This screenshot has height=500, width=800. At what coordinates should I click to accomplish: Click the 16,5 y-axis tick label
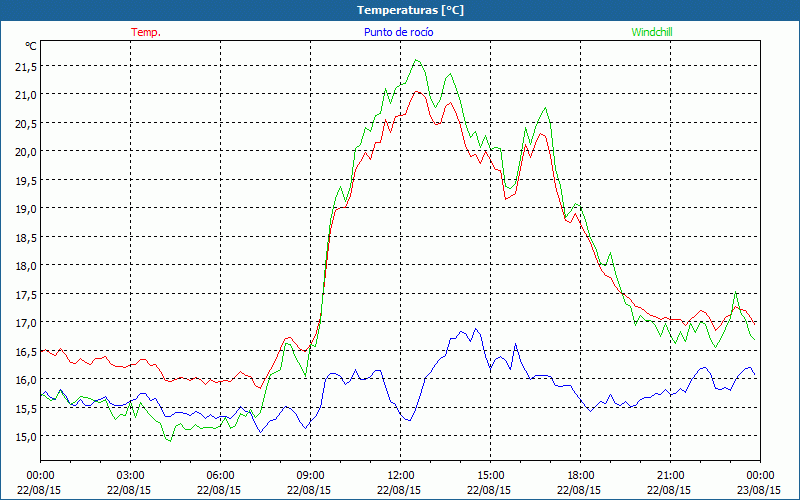[x=25, y=352]
